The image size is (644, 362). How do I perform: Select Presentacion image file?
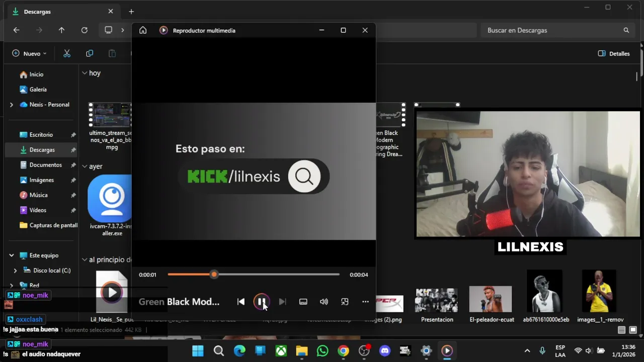point(437,303)
